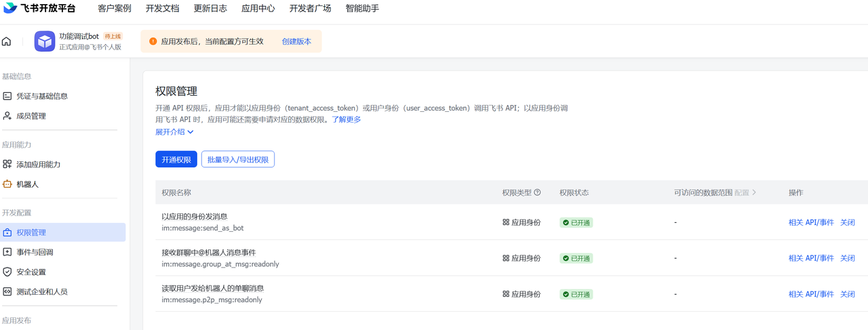The image size is (868, 330).
Task: Click the 权限状态 column header
Action: (x=574, y=192)
